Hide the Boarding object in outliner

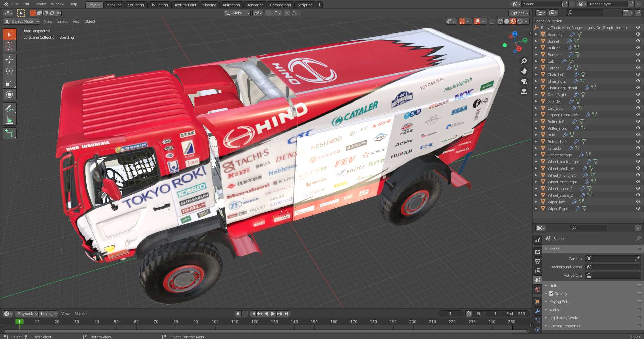pyautogui.click(x=638, y=34)
